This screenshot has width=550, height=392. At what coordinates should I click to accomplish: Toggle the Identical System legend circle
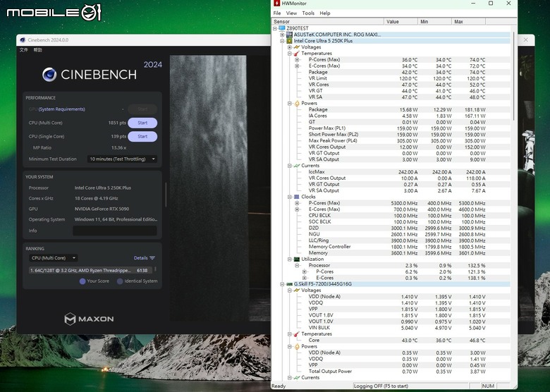coord(120,281)
